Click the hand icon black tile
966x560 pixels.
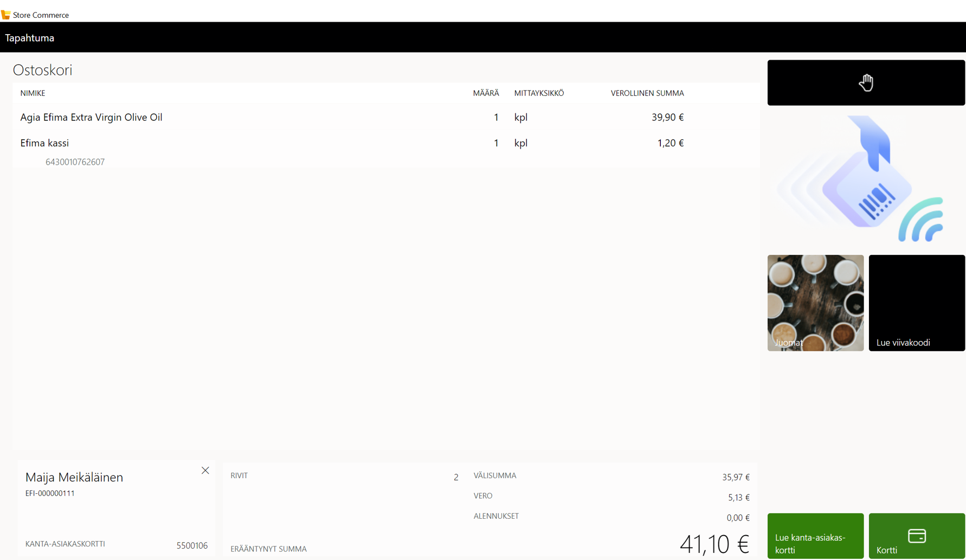point(866,82)
